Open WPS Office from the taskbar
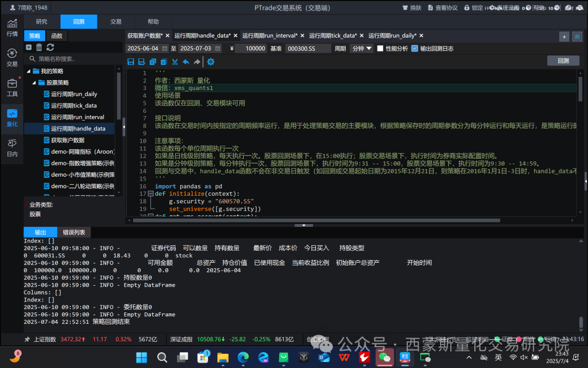The width and height of the screenshot is (588, 368). [x=344, y=357]
